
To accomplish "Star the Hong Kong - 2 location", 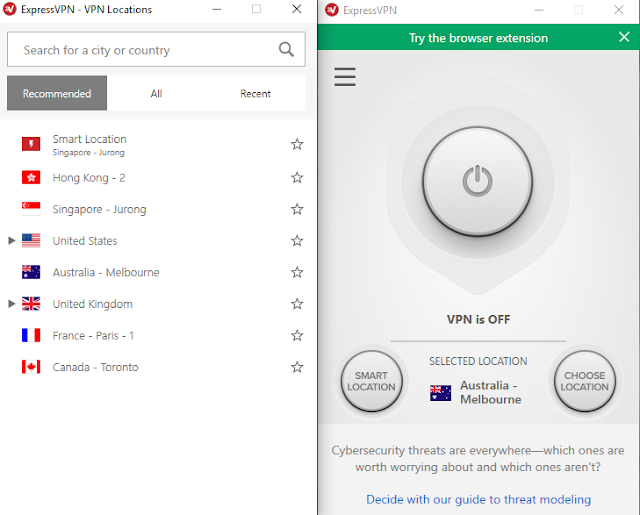I will [x=297, y=178].
